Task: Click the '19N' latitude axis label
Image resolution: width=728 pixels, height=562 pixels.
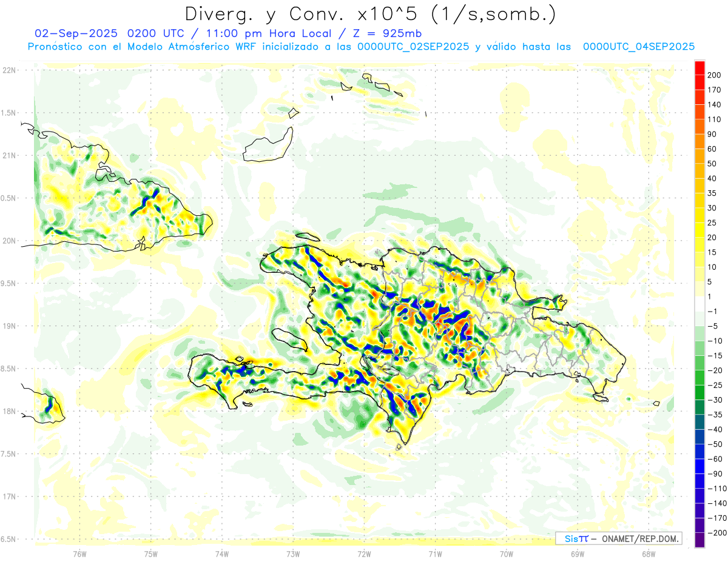Action: click(9, 326)
